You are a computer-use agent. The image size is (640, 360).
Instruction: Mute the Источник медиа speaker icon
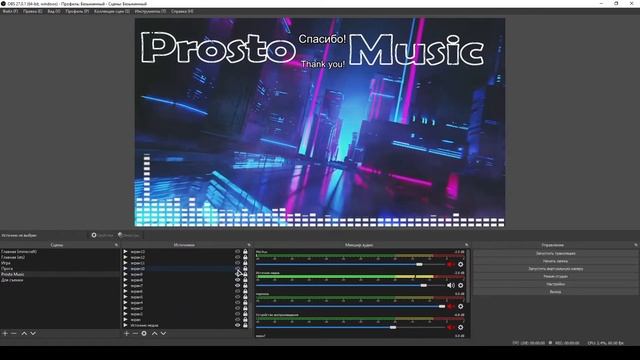451,285
